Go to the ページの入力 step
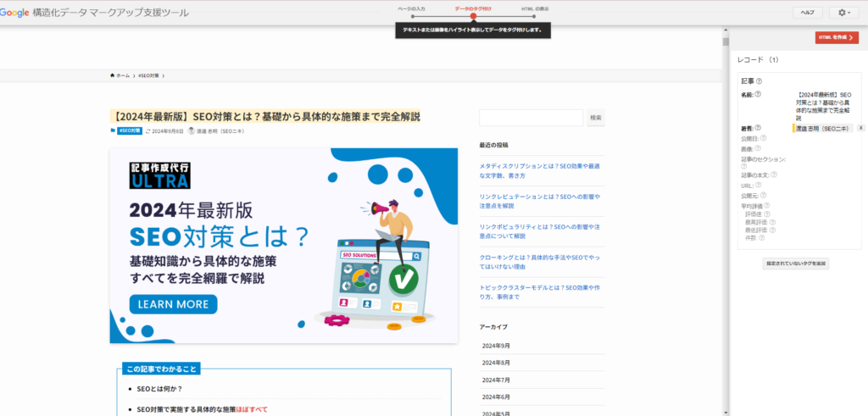Image resolution: width=868 pixels, height=416 pixels. click(412, 8)
